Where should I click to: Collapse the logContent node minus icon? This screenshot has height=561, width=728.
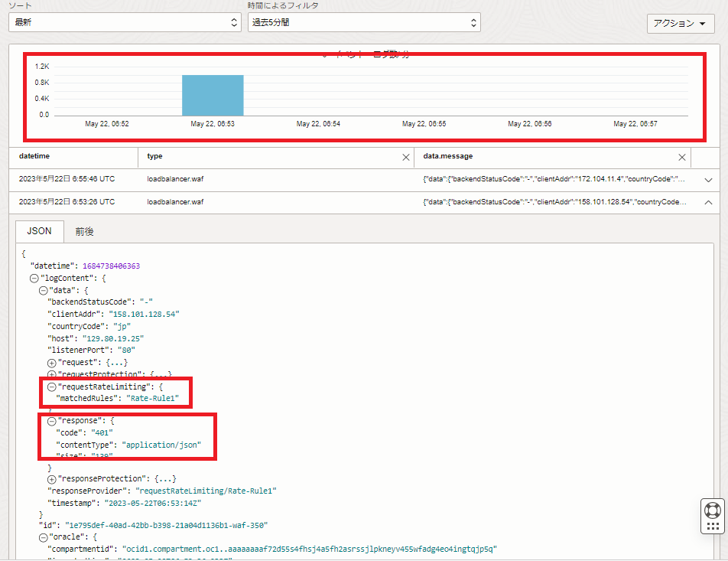pos(34,279)
